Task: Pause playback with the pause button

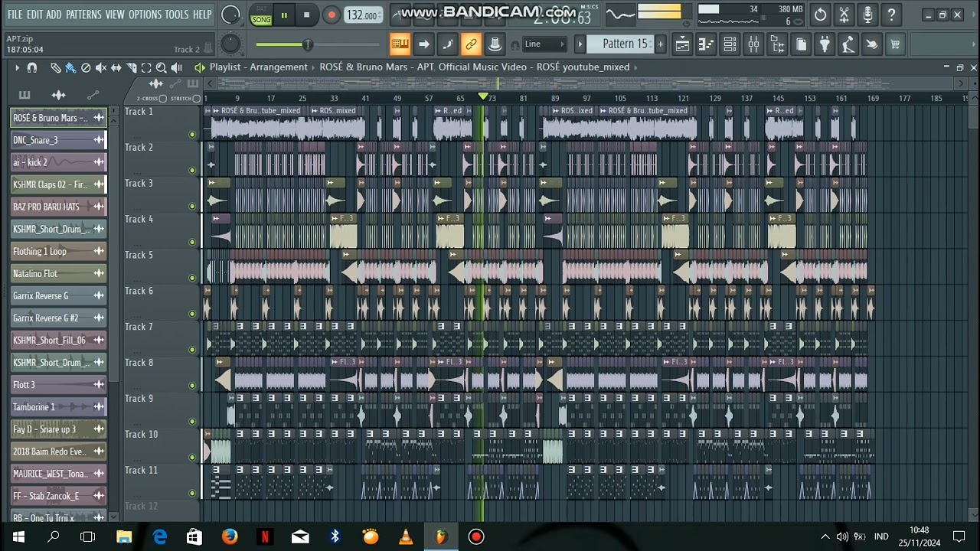Action: 284,15
